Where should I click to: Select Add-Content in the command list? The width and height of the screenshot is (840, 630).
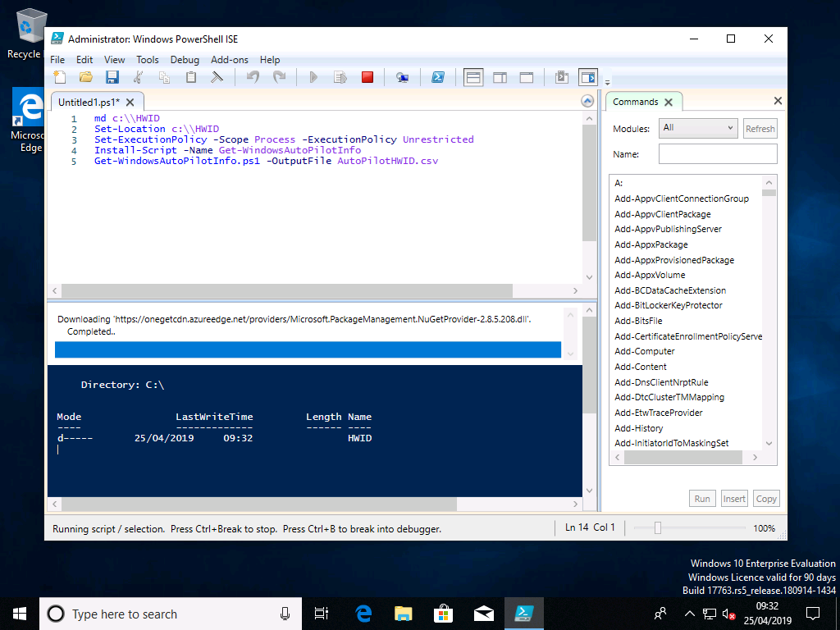[x=640, y=367]
